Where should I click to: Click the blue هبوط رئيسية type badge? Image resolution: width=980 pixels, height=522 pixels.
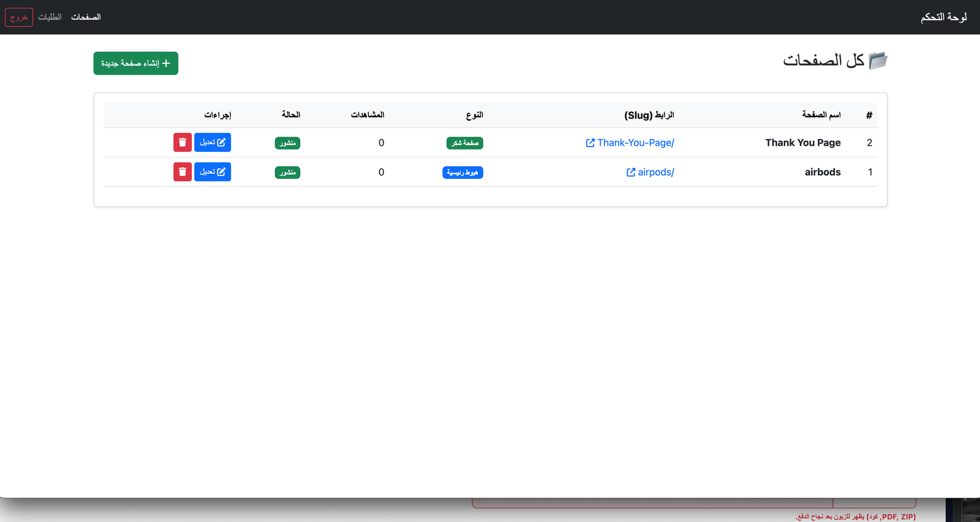tap(462, 172)
